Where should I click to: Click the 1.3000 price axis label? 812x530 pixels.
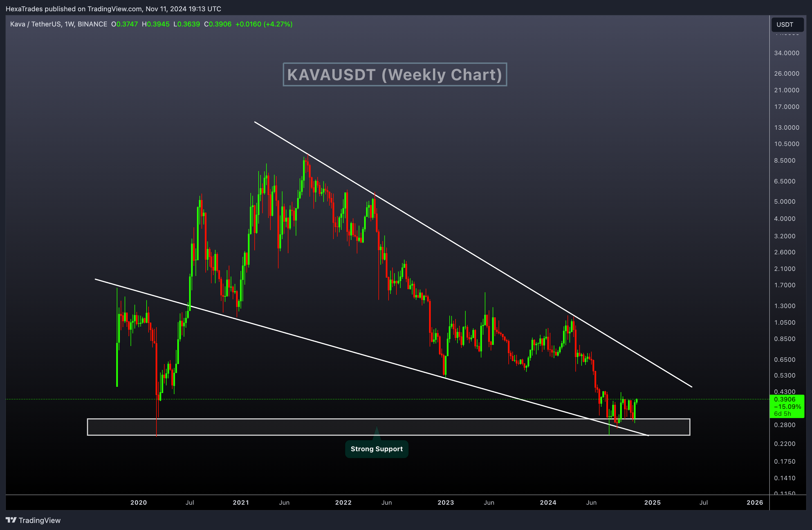(x=784, y=306)
